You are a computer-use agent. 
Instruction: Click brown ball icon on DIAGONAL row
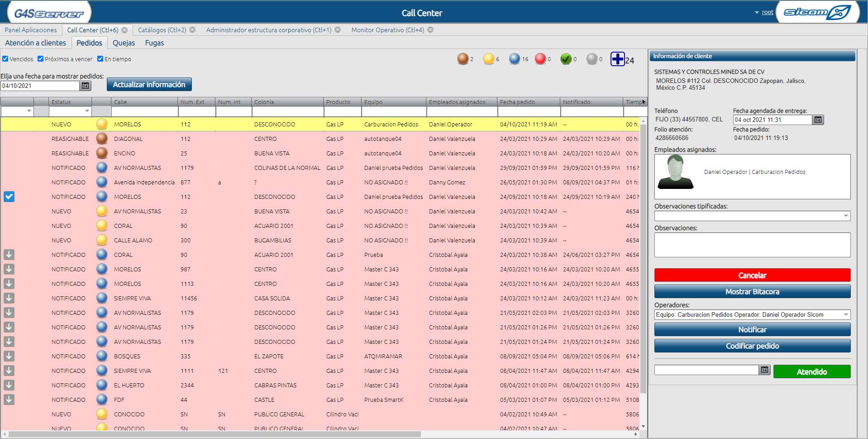point(102,139)
